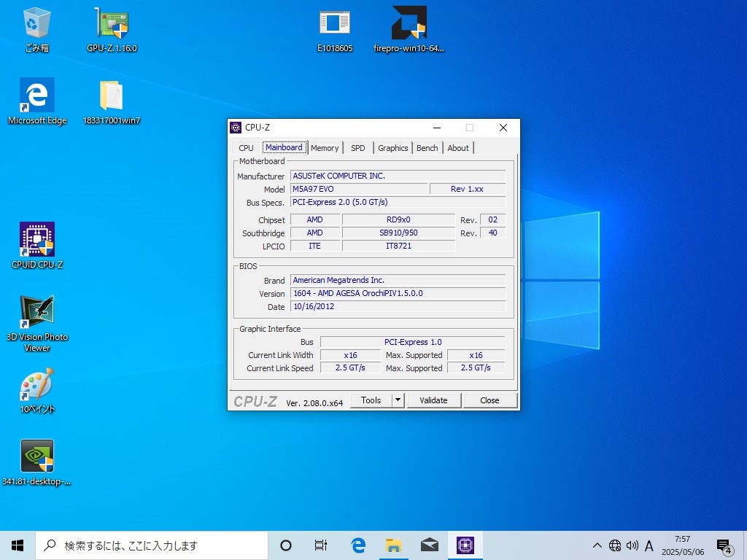Open File Explorer from the taskbar
The height and width of the screenshot is (560, 747).
tap(393, 545)
